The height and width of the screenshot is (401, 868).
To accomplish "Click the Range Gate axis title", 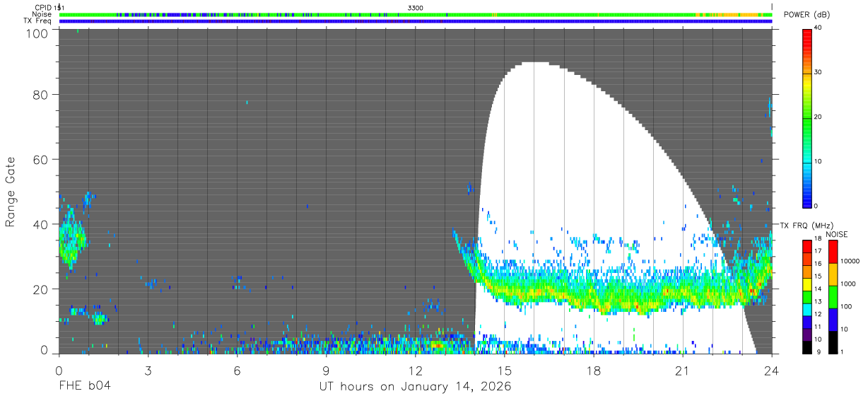I will 11,192.
